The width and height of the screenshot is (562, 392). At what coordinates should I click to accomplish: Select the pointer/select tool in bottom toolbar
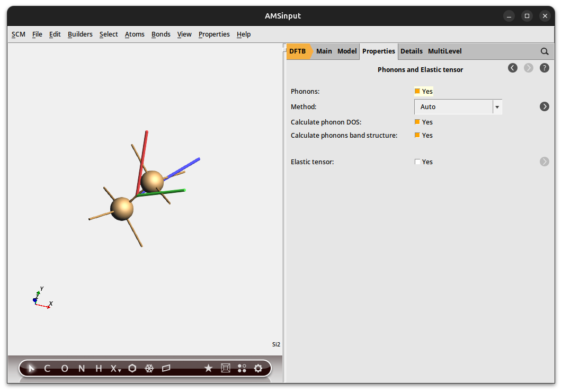click(30, 368)
